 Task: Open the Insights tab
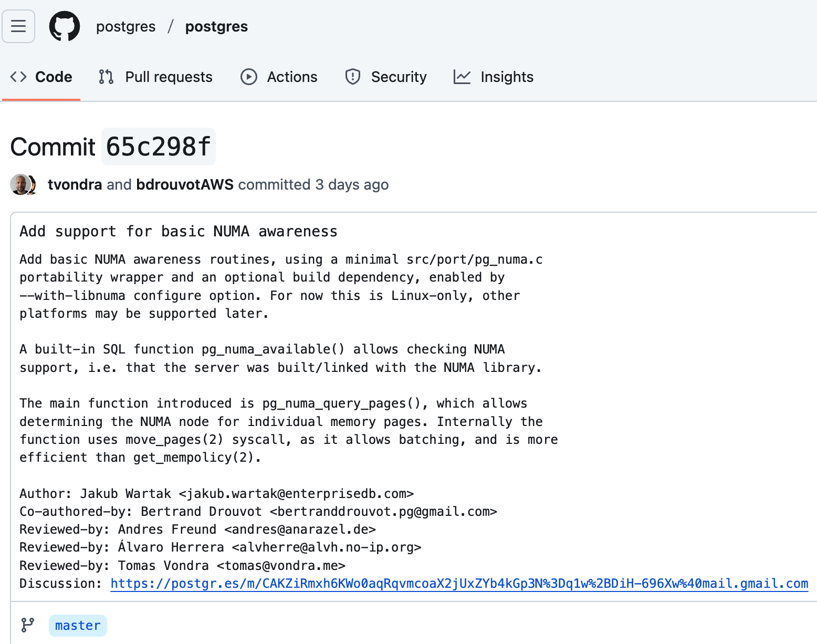click(x=507, y=77)
